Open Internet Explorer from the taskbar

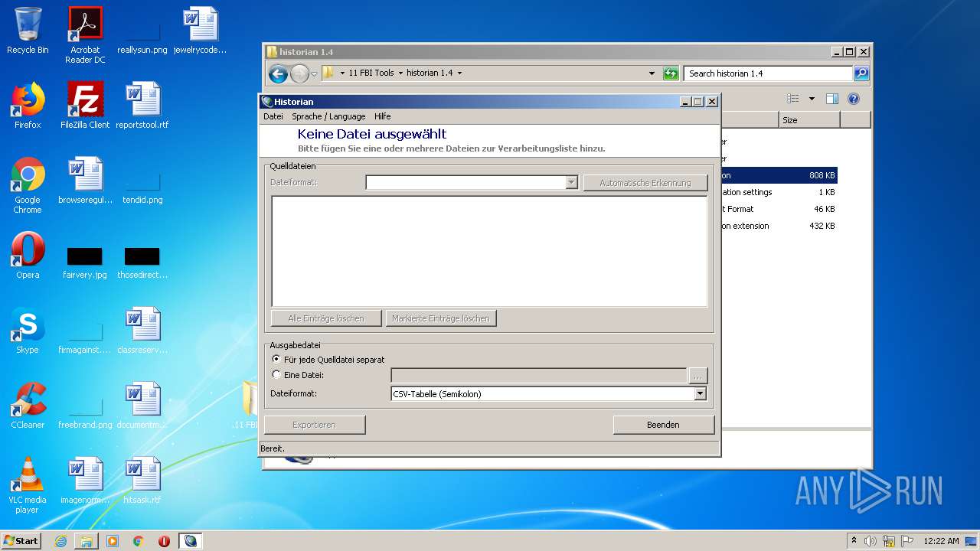click(x=60, y=541)
